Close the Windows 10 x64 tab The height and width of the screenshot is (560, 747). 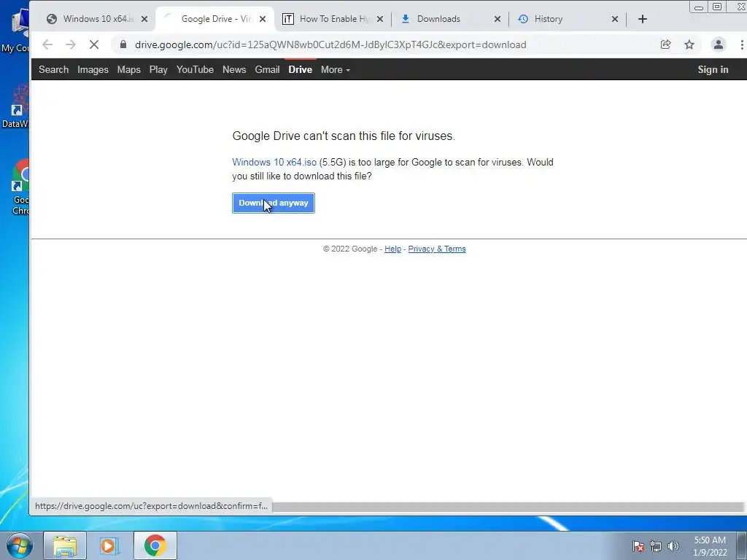[144, 19]
